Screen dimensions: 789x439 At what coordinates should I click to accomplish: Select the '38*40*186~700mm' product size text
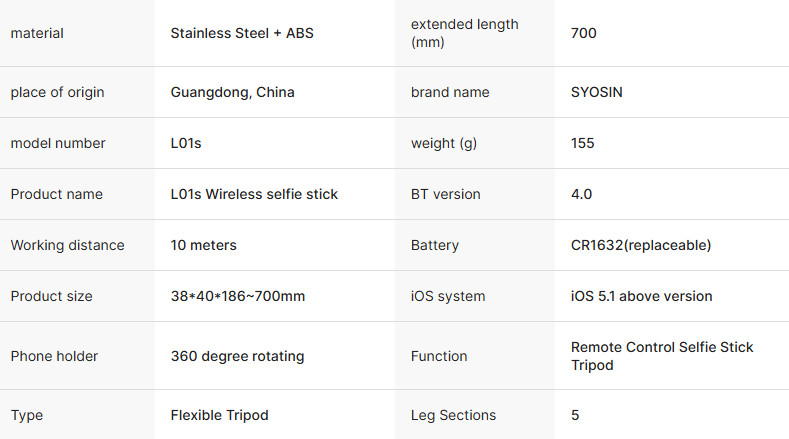point(238,296)
